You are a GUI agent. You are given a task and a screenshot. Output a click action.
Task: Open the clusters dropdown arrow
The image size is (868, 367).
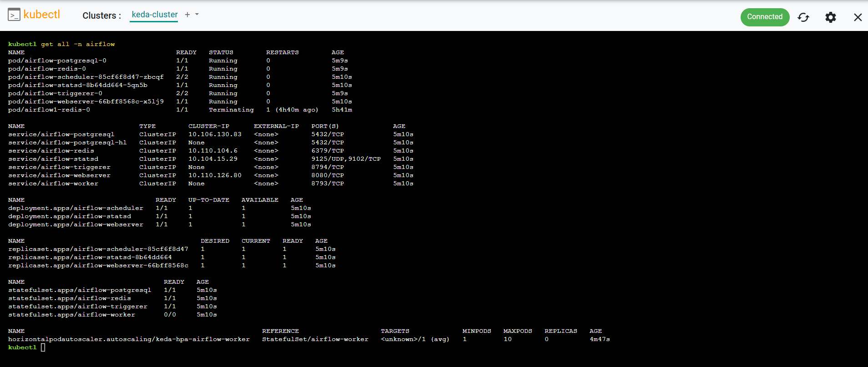click(x=197, y=15)
